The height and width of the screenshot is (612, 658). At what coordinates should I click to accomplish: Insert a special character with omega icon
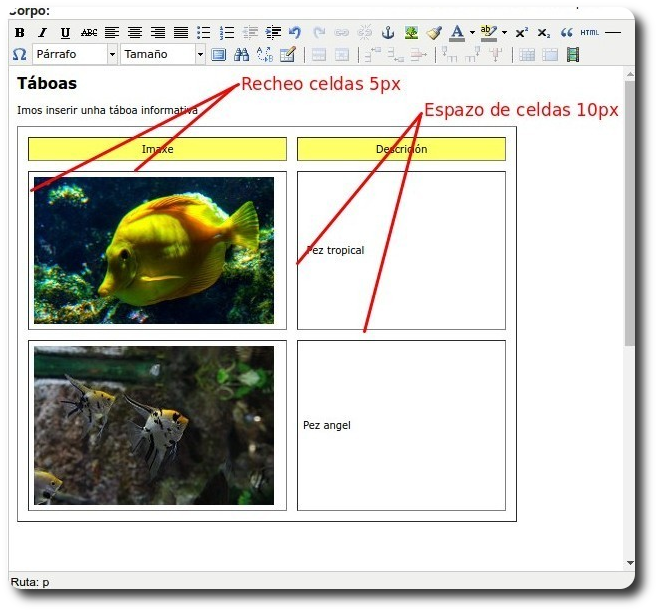20,55
